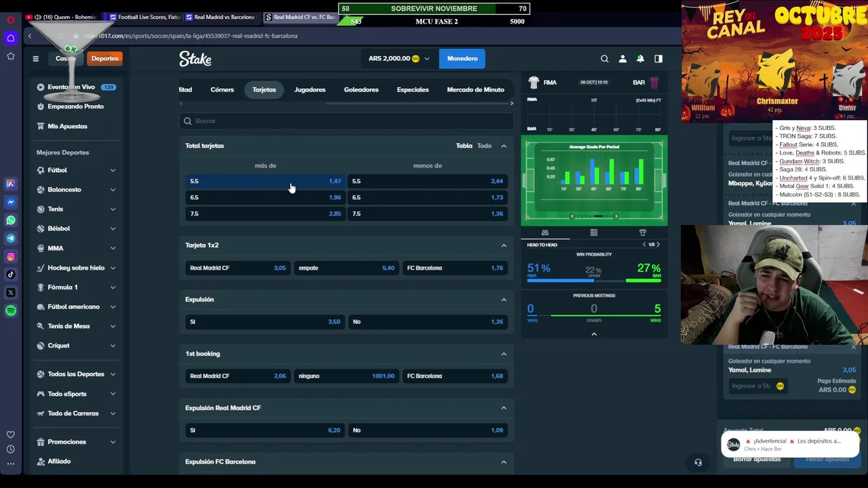868x488 pixels.
Task: Open Opera bookmarks star icon
Action: (10, 56)
